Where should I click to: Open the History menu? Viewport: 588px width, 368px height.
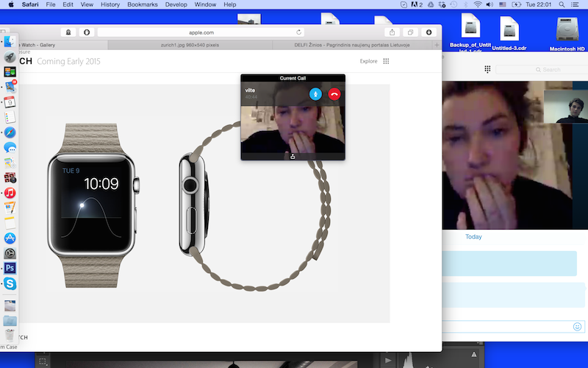[x=110, y=4]
